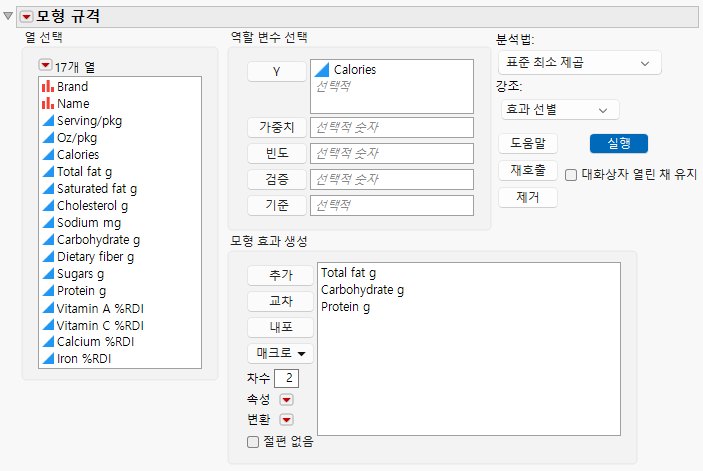Click the 교차 button

coord(280,302)
